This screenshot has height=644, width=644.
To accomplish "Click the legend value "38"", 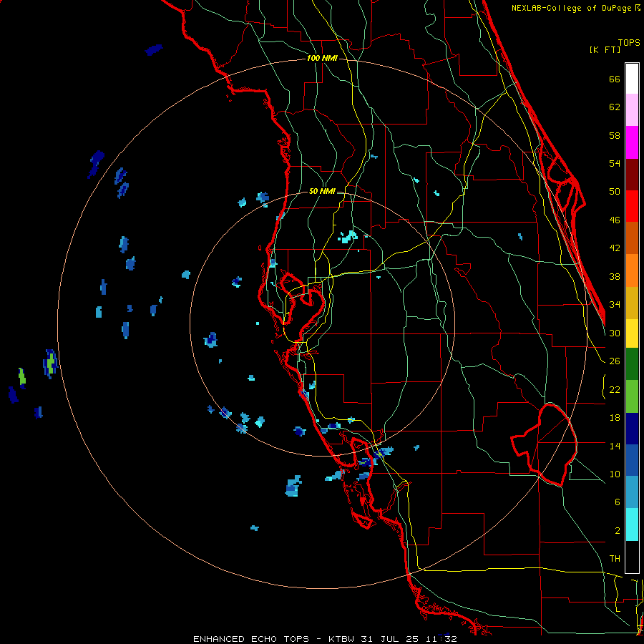I will pyautogui.click(x=615, y=276).
